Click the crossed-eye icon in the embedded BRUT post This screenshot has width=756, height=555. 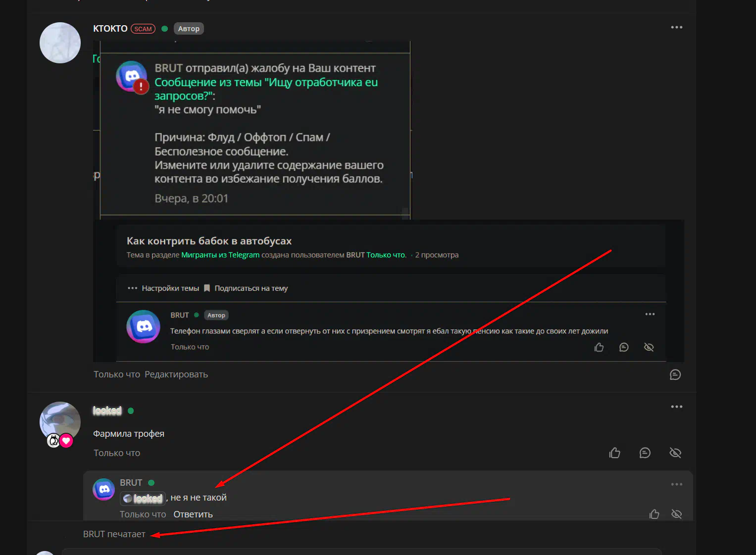click(649, 347)
